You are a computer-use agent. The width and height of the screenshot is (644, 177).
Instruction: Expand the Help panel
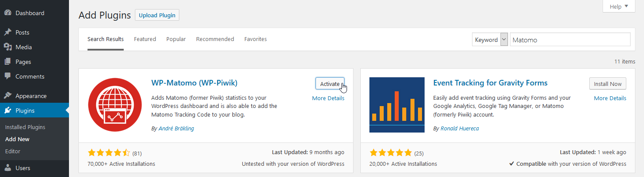pyautogui.click(x=619, y=6)
